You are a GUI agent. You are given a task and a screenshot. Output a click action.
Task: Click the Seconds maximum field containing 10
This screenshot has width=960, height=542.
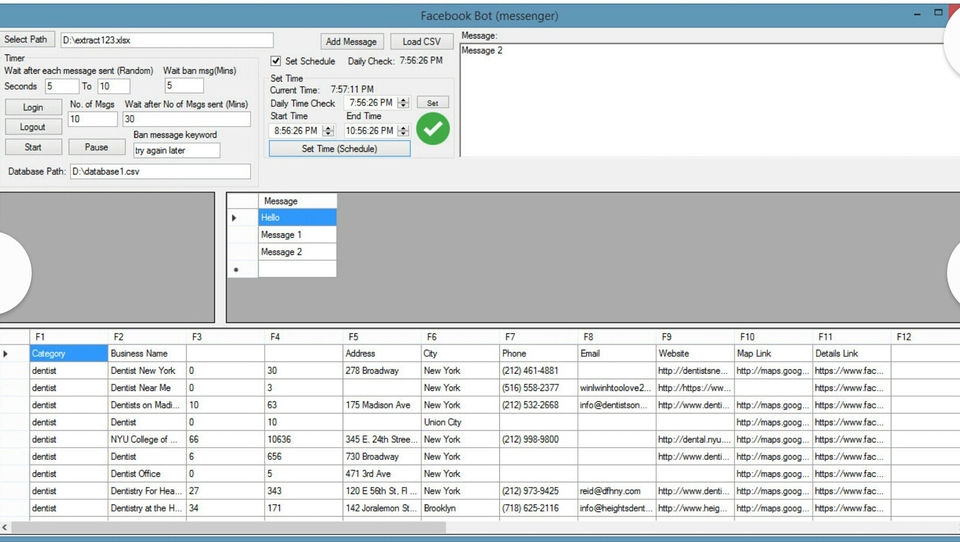(x=114, y=86)
